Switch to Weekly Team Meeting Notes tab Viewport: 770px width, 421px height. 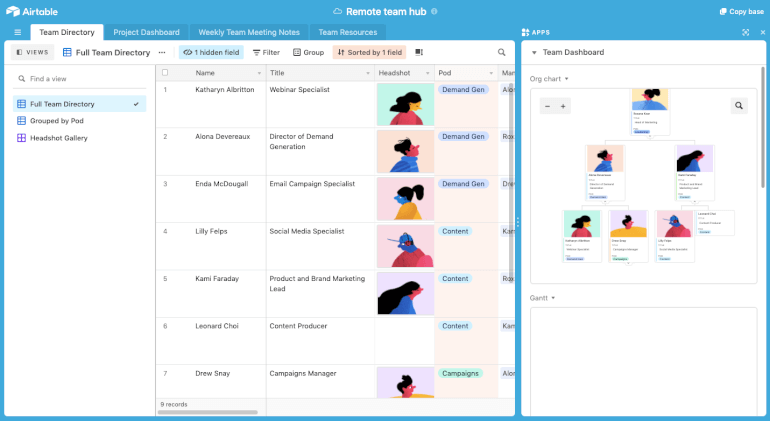tap(249, 32)
